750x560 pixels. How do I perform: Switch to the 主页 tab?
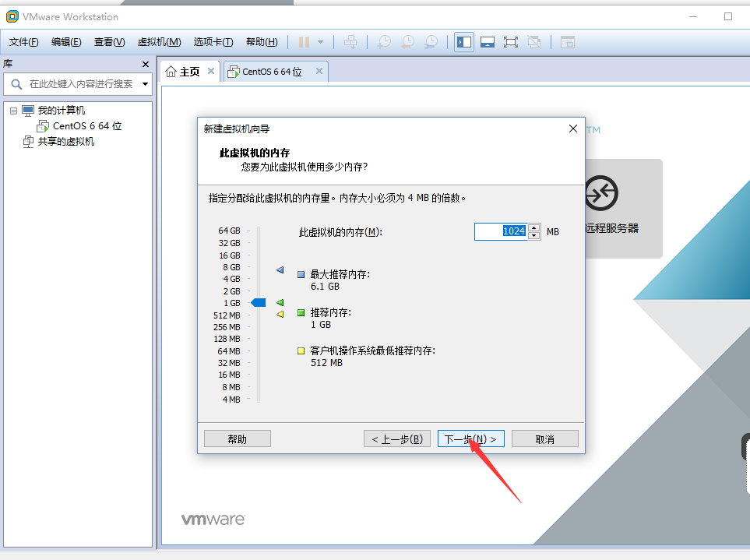point(189,72)
